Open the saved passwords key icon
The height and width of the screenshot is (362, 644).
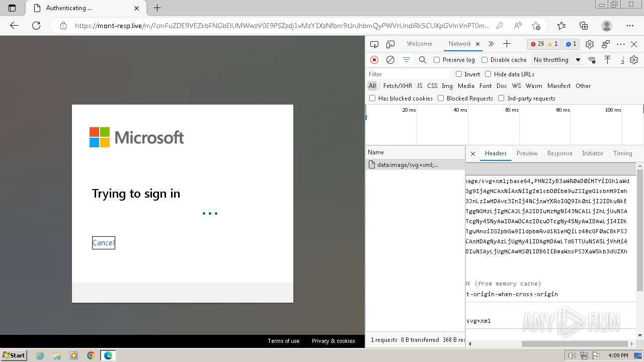(x=500, y=26)
